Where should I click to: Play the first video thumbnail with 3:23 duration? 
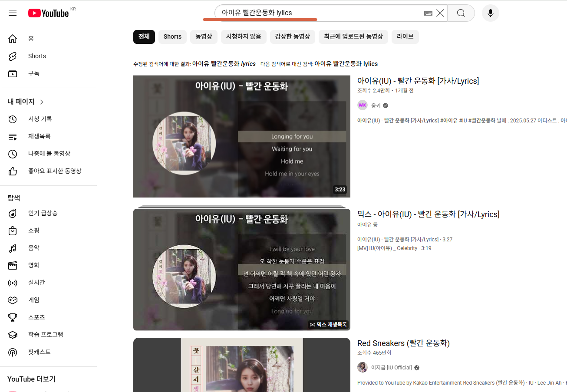(x=242, y=136)
